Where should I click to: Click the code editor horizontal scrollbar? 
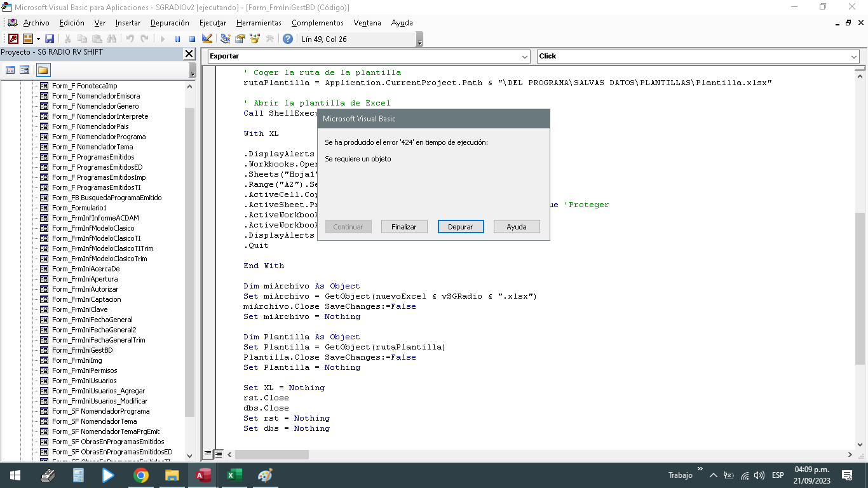coord(273,455)
